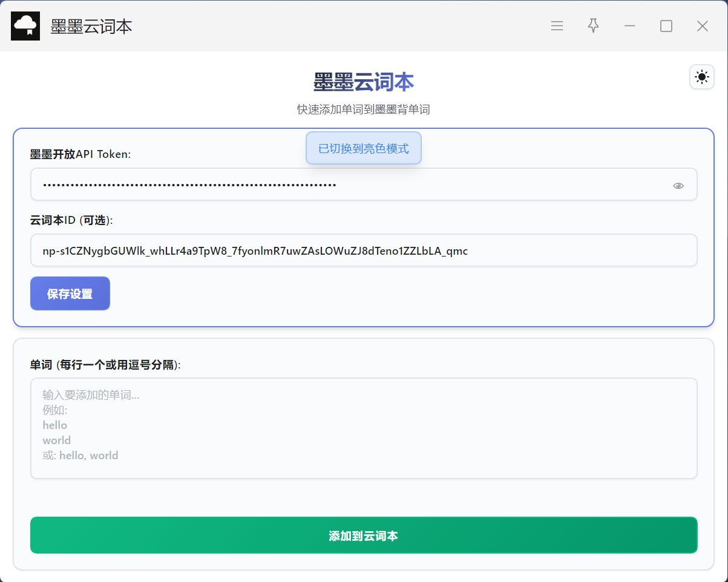Click the title bar text 墨墨云词本

click(91, 27)
